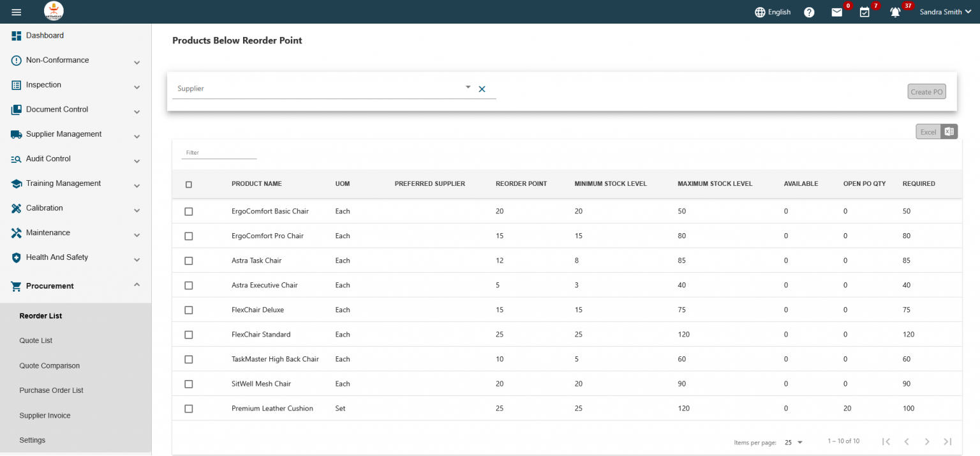The height and width of the screenshot is (456, 980).
Task: Open the items per page selector
Action: [x=793, y=441]
